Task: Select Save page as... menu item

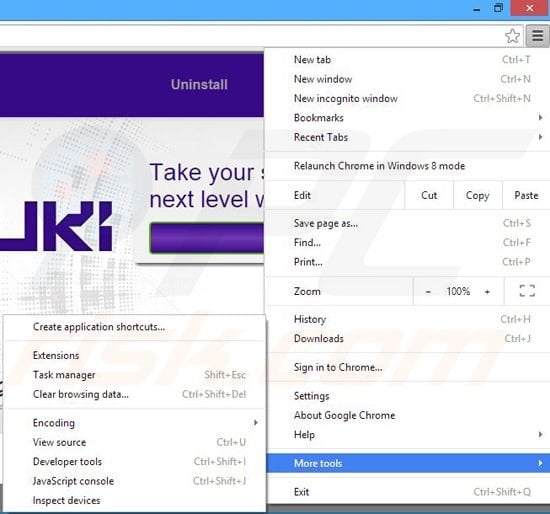Action: click(x=408, y=223)
